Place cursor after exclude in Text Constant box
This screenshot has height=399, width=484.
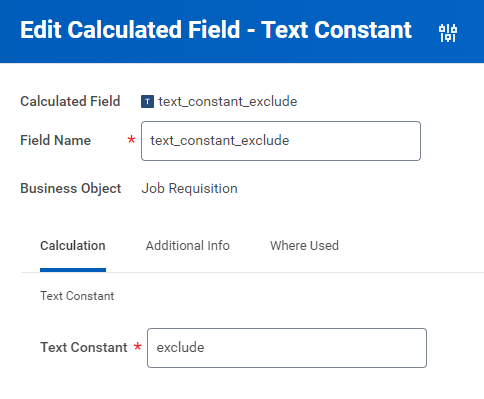205,348
